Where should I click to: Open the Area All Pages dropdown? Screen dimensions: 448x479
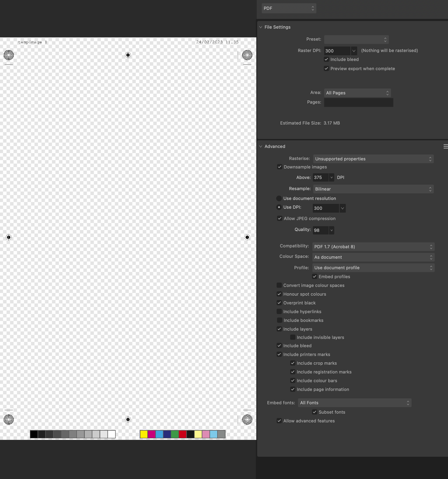(x=357, y=93)
